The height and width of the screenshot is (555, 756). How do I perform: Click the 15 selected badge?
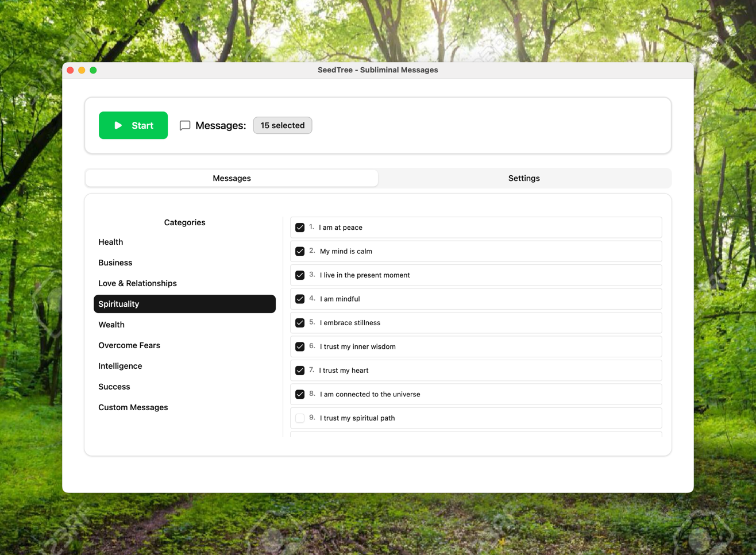point(282,125)
